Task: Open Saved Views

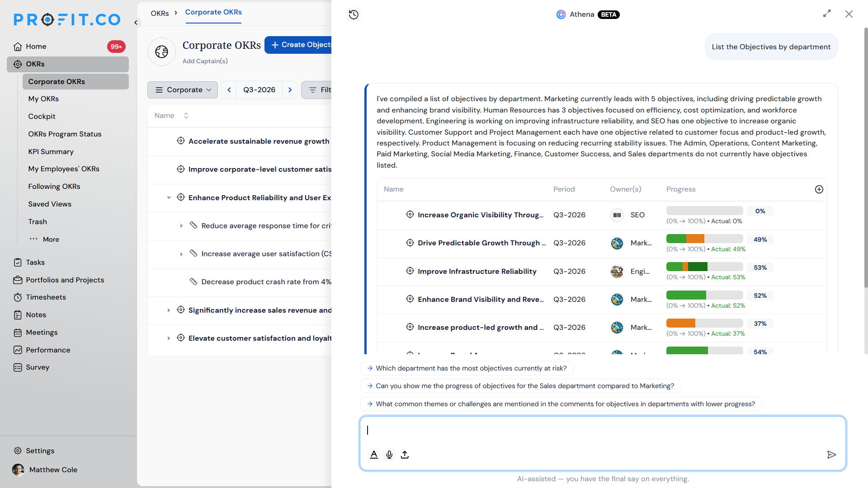Action: [50, 204]
